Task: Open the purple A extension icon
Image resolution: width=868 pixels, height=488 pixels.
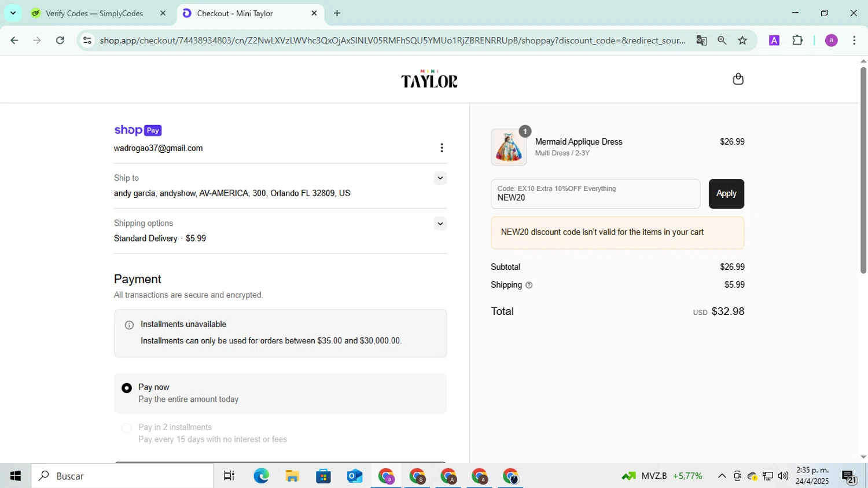Action: (x=774, y=41)
